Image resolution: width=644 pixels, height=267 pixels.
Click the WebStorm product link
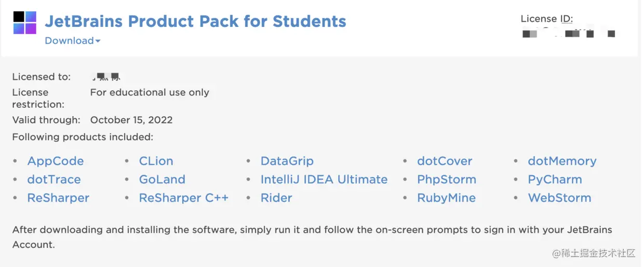[559, 198]
